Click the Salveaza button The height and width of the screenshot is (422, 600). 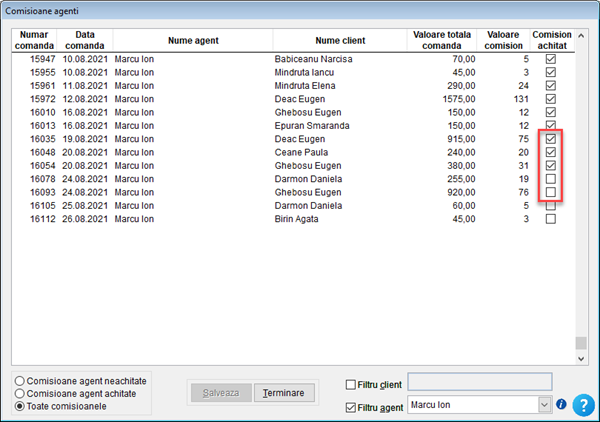[220, 393]
